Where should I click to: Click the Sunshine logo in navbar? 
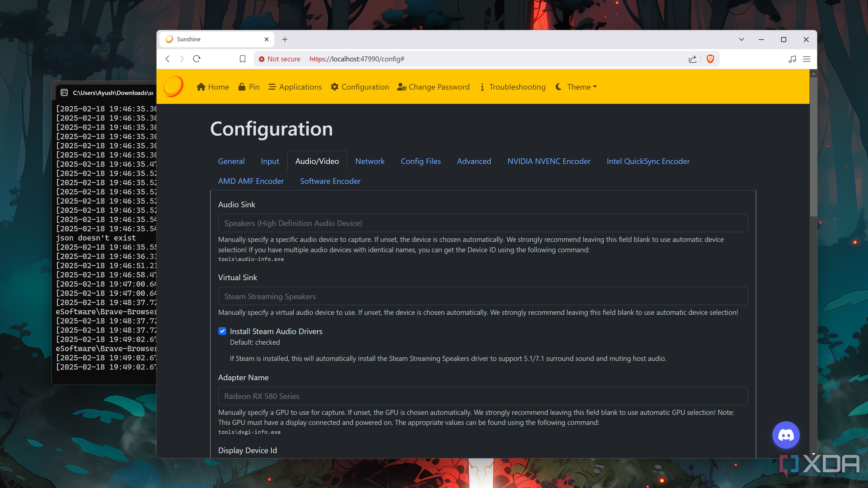click(x=174, y=87)
